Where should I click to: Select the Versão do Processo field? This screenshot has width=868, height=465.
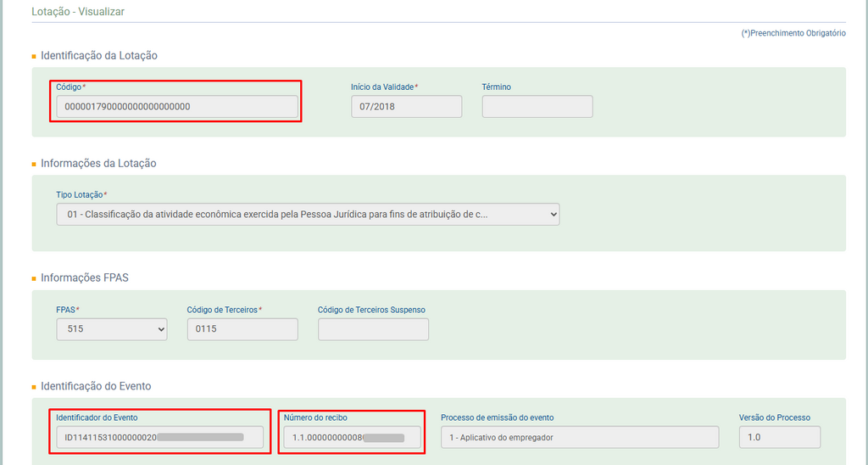pyautogui.click(x=779, y=438)
